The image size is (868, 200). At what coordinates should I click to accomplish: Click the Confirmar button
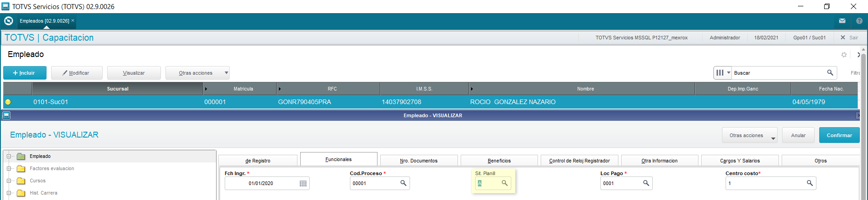tap(840, 135)
